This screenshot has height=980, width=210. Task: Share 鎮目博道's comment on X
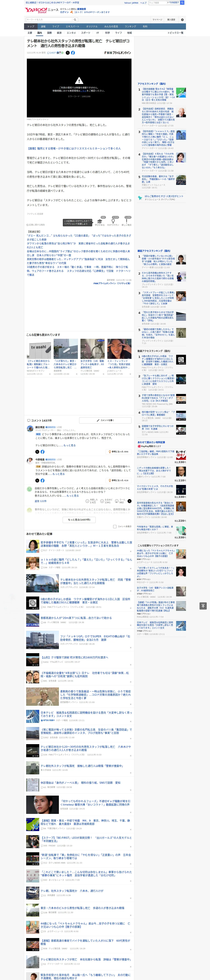click(x=37, y=452)
